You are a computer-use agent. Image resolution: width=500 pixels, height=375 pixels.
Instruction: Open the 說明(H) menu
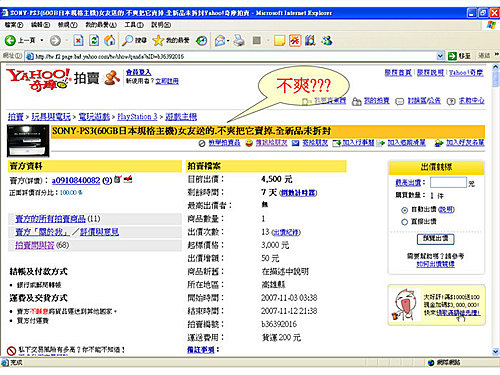point(161,25)
